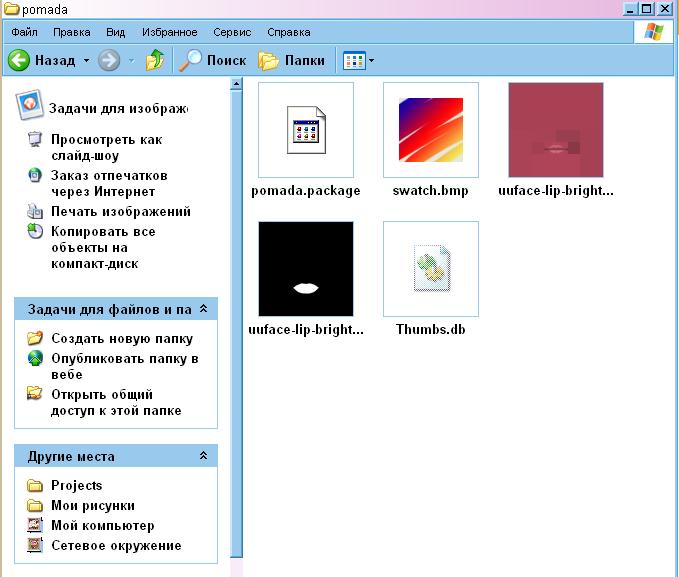
Task: Go up one folder level
Action: pyautogui.click(x=155, y=60)
